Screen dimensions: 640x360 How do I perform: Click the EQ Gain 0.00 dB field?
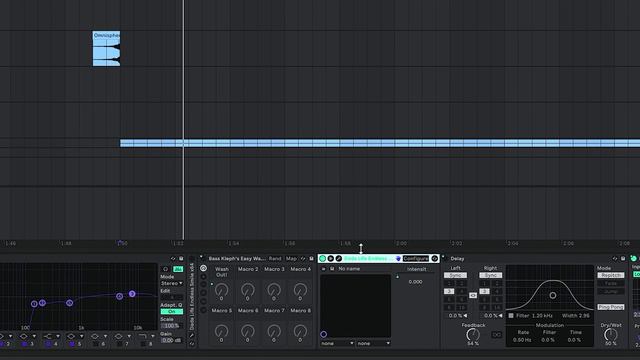171,340
